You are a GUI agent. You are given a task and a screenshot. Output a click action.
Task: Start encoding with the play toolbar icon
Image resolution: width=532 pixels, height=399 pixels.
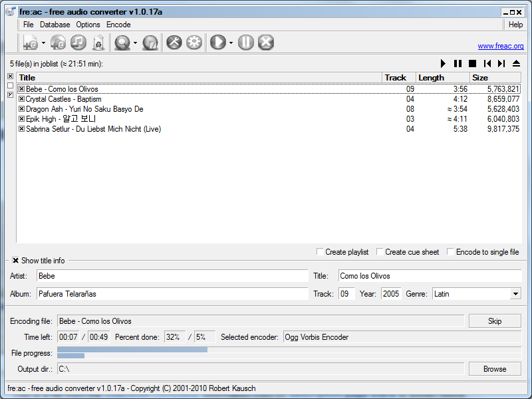pyautogui.click(x=218, y=43)
